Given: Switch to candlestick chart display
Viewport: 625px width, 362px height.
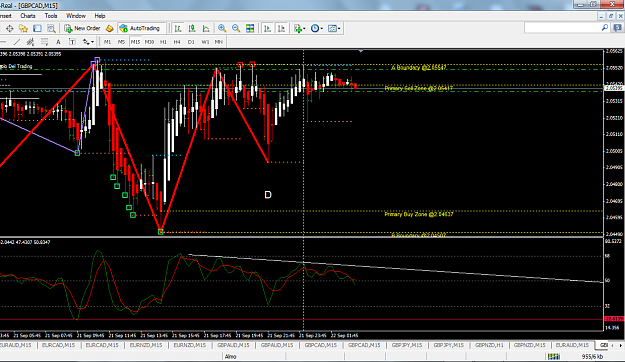Looking at the screenshot, I should point(192,28).
